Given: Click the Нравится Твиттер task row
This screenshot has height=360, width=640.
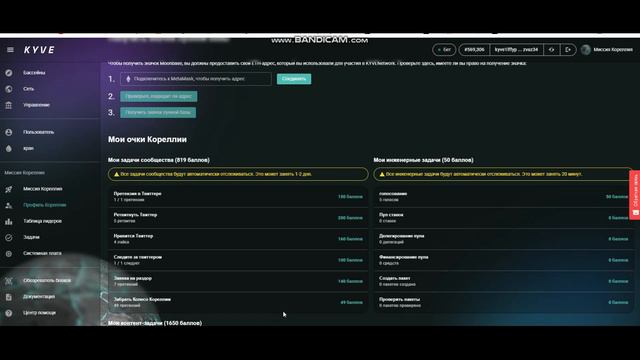Looking at the screenshot, I should click(238, 239).
